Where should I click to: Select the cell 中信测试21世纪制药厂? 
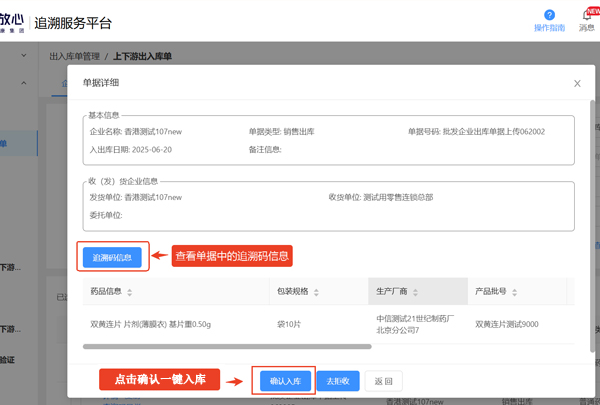tap(415, 324)
